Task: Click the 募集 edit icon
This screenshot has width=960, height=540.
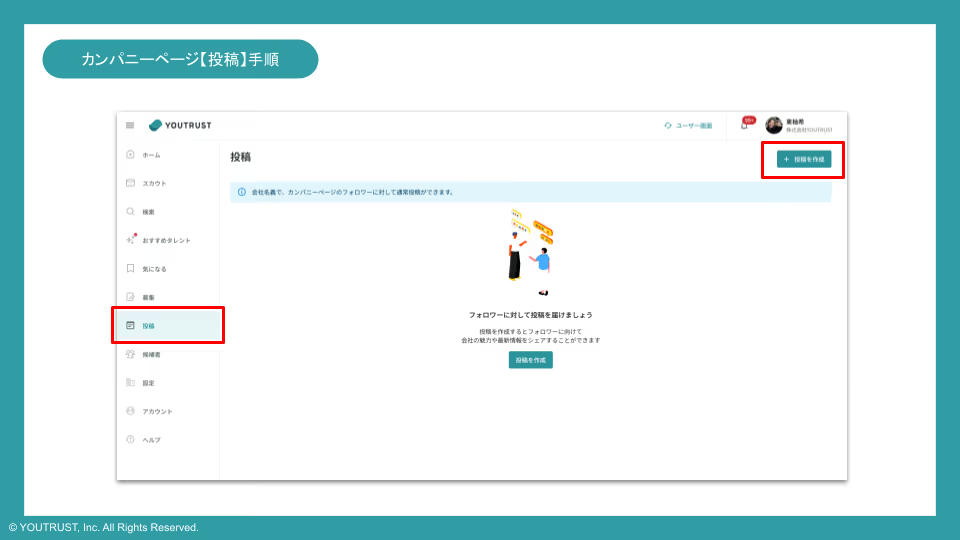Action: [130, 297]
